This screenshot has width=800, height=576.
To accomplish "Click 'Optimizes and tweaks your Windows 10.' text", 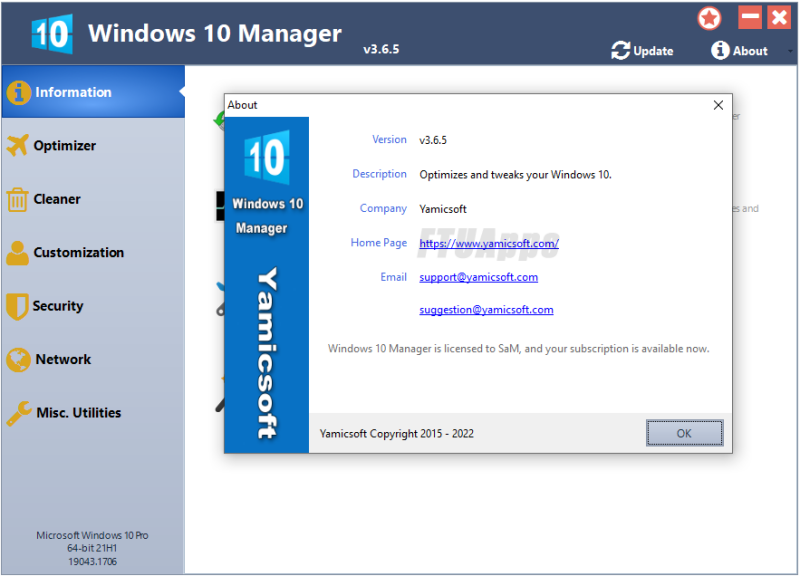I will [x=515, y=174].
